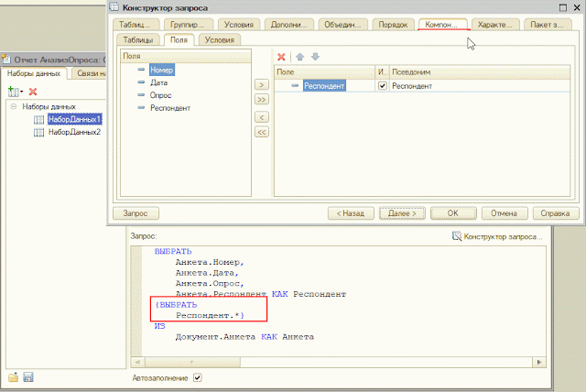
Task: Click field icon beside selected Респондент row
Action: point(295,85)
